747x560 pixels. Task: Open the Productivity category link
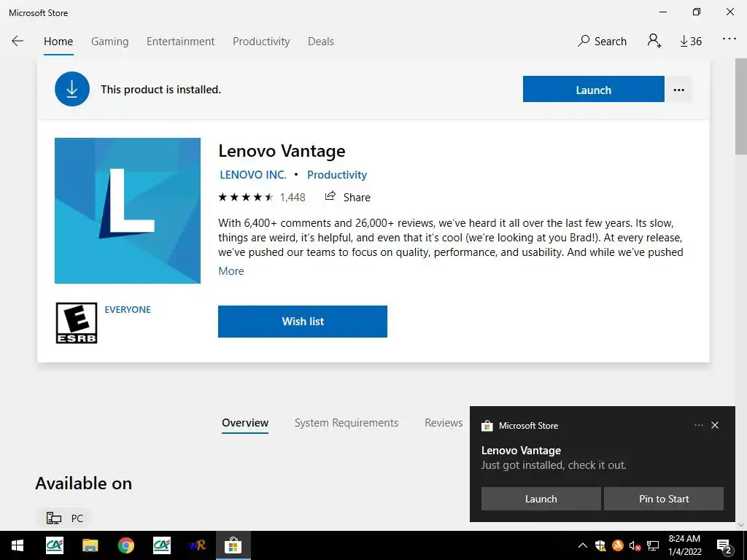pos(337,175)
